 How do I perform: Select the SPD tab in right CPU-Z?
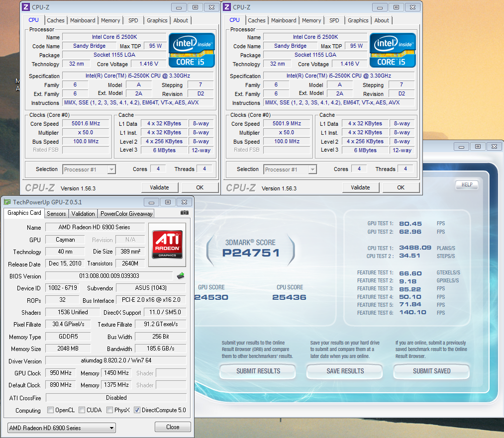pos(334,20)
